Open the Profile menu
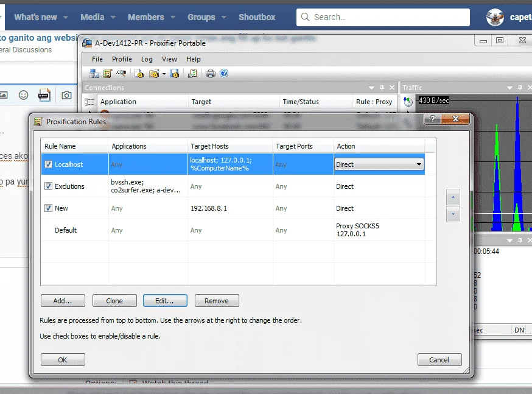This screenshot has width=532, height=394. click(x=122, y=59)
